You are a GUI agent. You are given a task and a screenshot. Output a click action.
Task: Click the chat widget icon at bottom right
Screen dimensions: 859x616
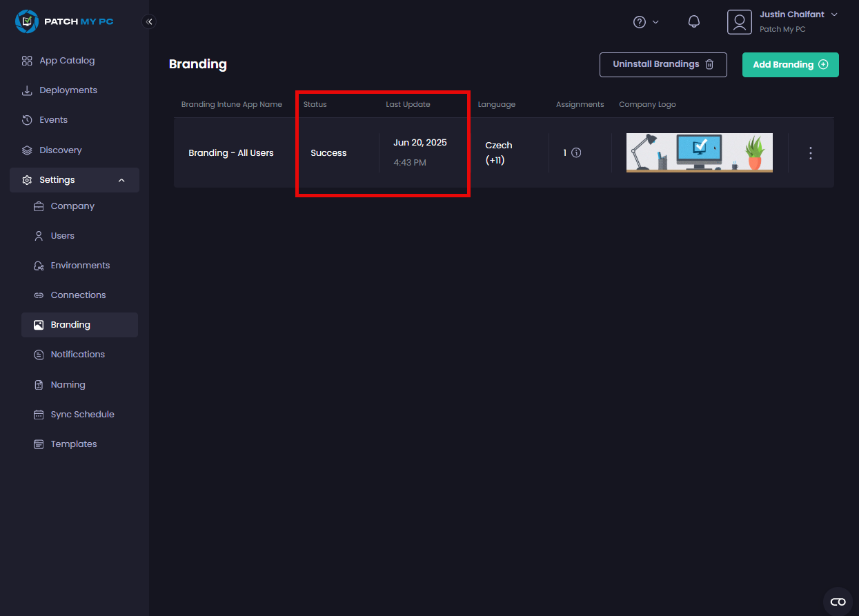[838, 602]
